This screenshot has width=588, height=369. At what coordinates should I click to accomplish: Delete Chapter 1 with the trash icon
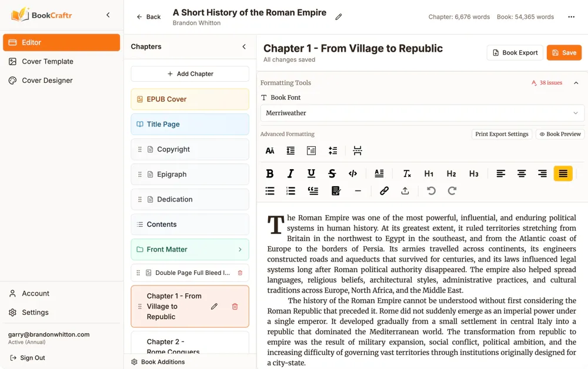click(235, 307)
